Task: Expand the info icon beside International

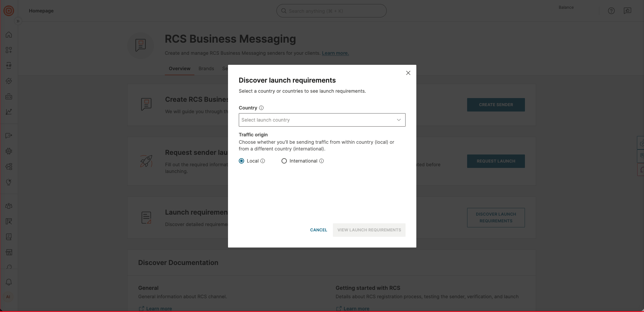Action: click(x=321, y=161)
